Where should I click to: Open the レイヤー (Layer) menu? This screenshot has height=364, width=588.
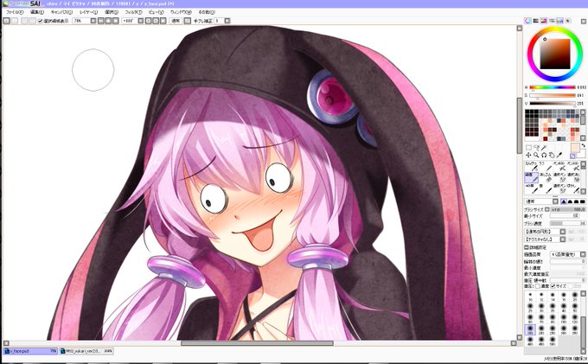tap(88, 12)
